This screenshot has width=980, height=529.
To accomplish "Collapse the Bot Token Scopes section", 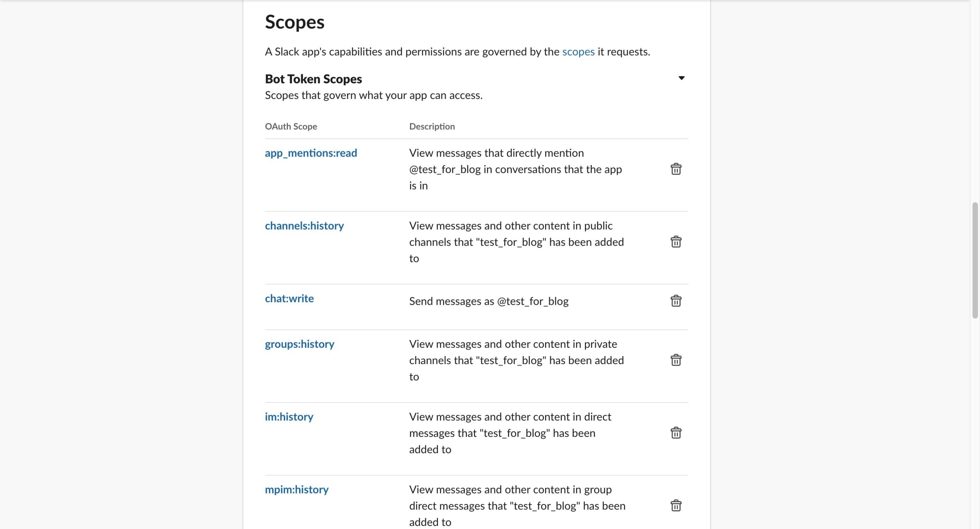I will (x=681, y=78).
